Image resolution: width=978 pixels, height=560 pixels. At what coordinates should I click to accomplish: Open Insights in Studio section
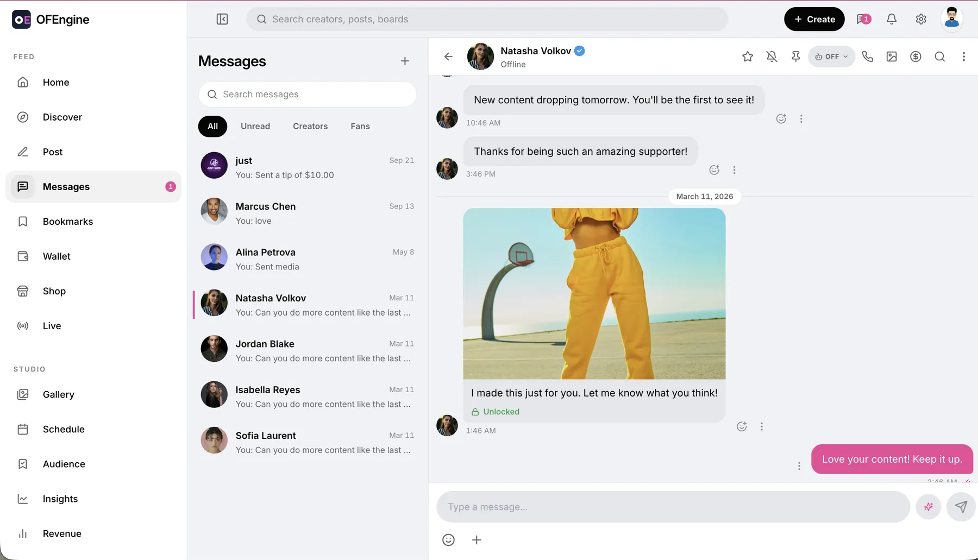[93, 499]
